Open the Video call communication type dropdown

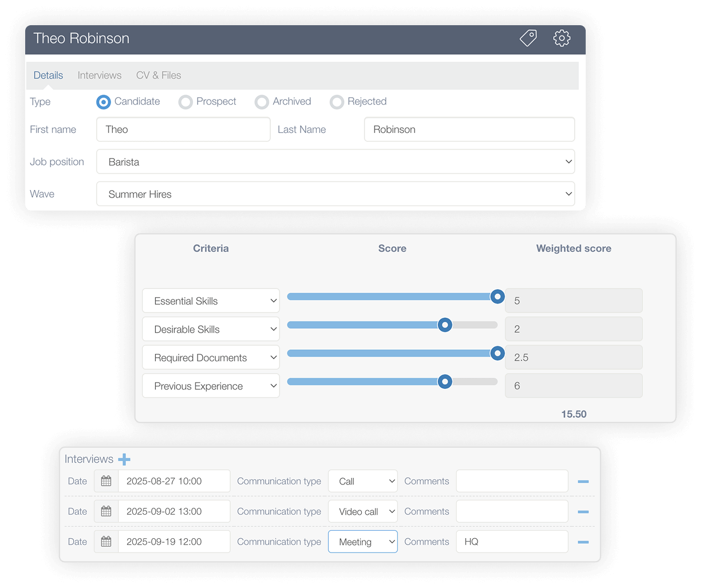click(x=363, y=511)
